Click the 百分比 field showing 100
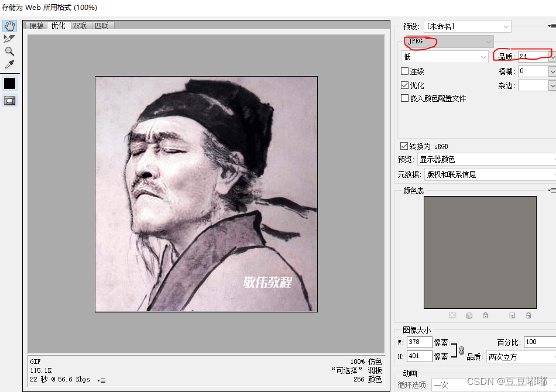The width and height of the screenshot is (556, 392). coord(540,342)
